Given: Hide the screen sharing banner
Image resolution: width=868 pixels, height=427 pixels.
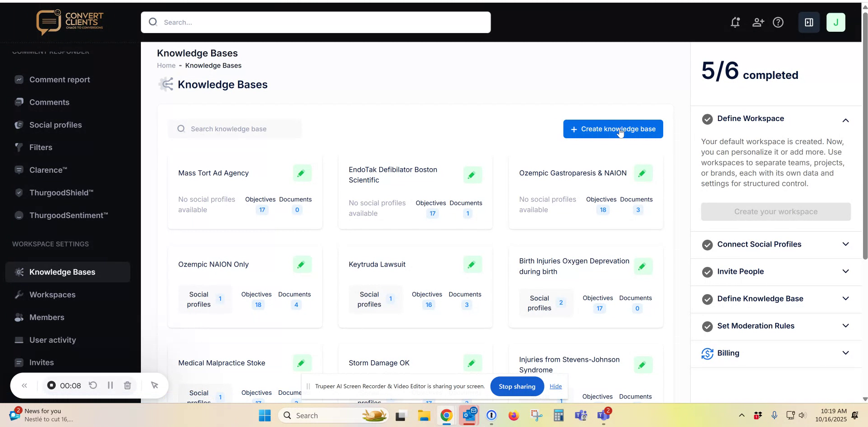Looking at the screenshot, I should (555, 386).
